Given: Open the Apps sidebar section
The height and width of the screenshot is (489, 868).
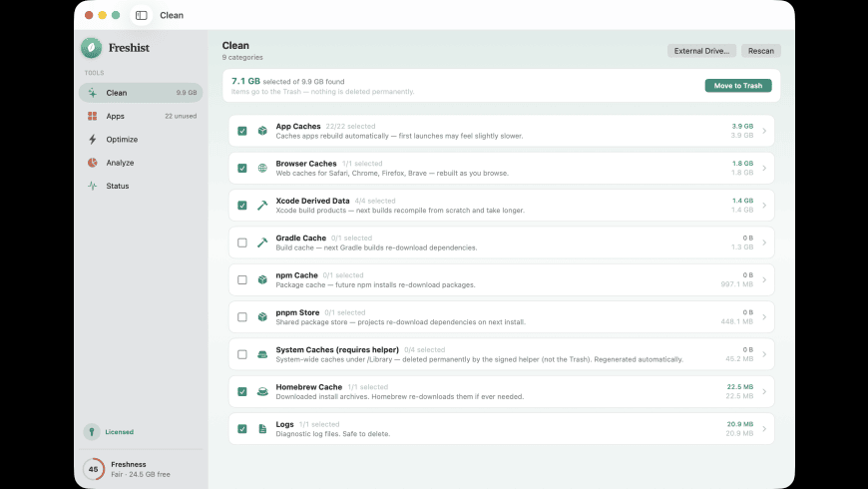Looking at the screenshot, I should (141, 116).
